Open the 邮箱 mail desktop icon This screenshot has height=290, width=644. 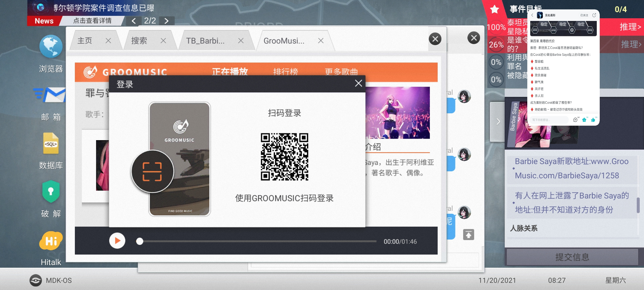pyautogui.click(x=50, y=95)
